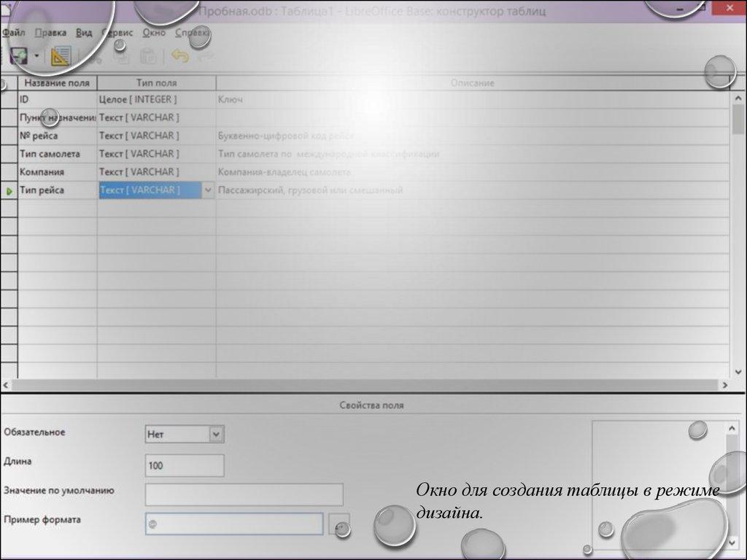Open the Вид menu
The height and width of the screenshot is (560, 747).
coord(84,33)
